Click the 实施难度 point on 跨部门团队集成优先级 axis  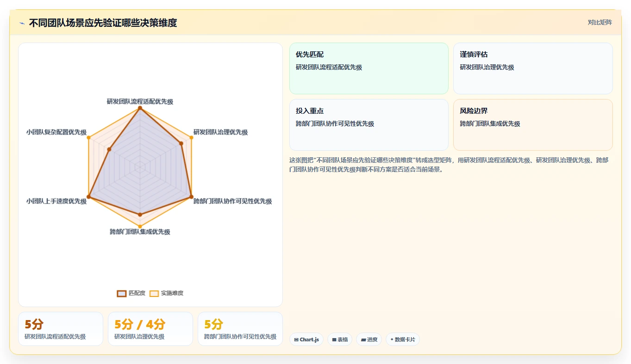(x=140, y=227)
